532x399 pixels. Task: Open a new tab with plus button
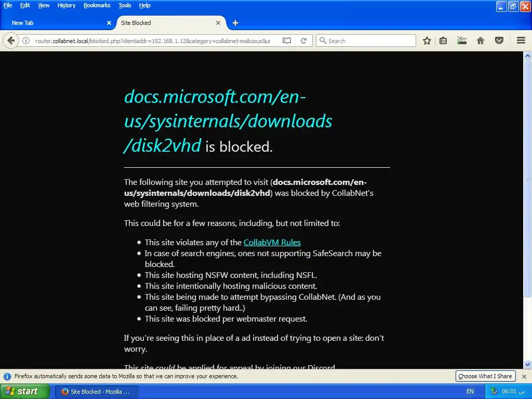click(235, 23)
